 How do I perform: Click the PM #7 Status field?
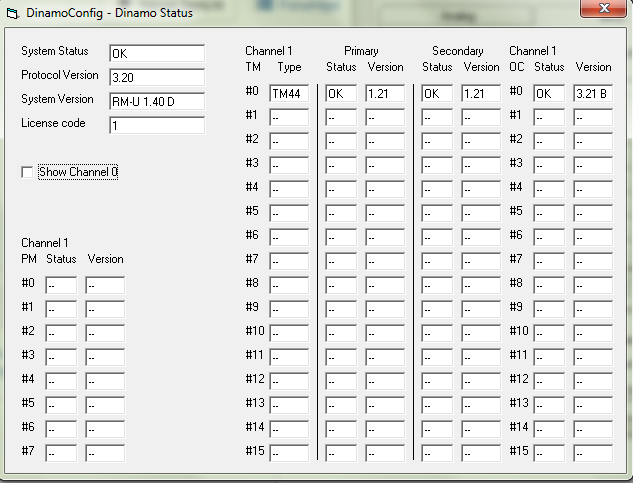click(61, 453)
